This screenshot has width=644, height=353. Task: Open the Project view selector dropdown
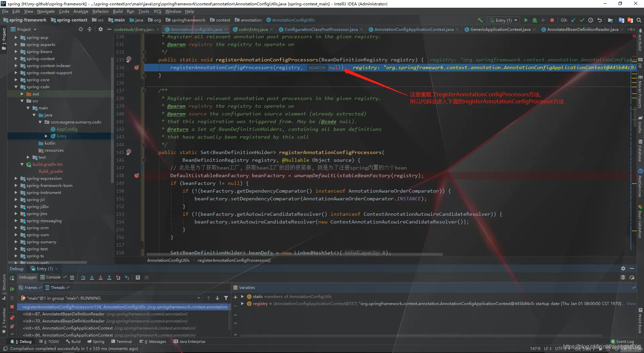tap(24, 30)
